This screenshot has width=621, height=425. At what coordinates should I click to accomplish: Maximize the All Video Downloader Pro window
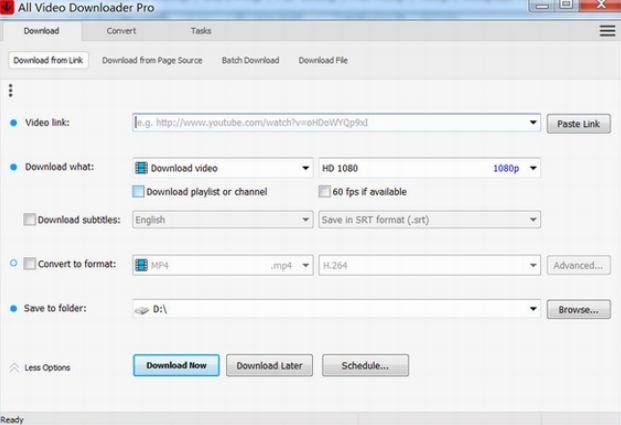coord(566,5)
